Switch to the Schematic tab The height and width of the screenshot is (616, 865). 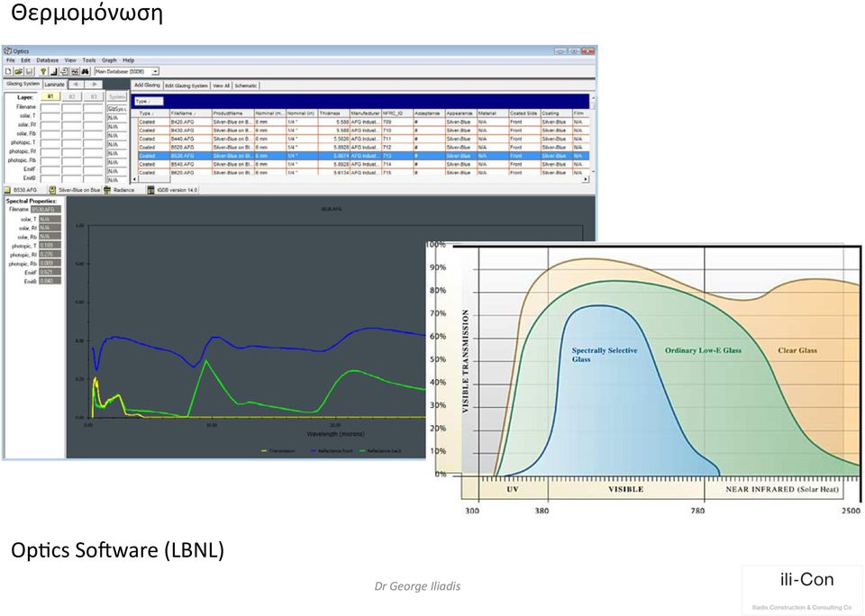[x=245, y=86]
